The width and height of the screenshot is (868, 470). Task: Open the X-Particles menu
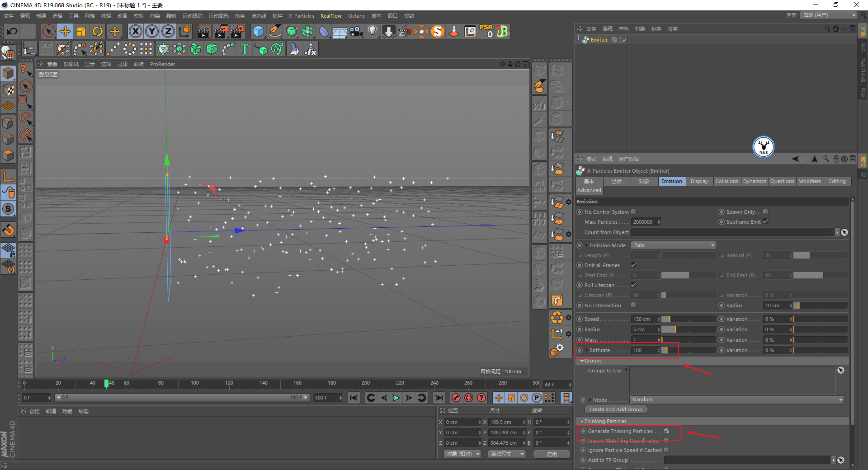[301, 16]
